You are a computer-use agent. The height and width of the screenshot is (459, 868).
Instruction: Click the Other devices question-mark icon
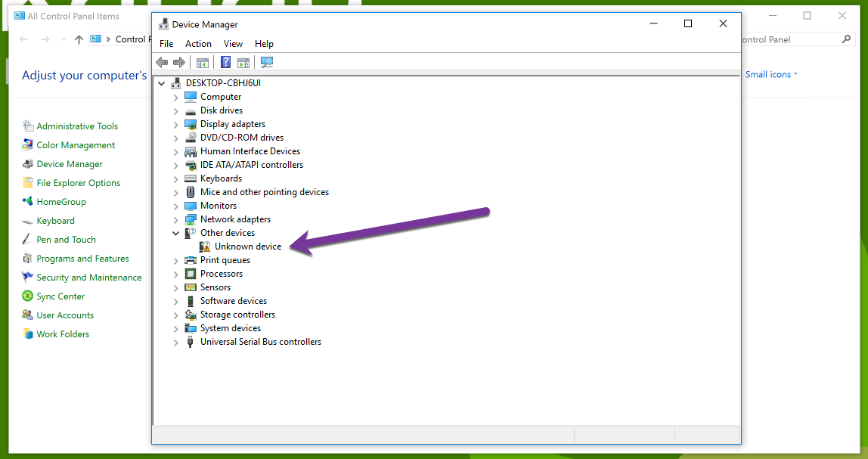tap(191, 233)
